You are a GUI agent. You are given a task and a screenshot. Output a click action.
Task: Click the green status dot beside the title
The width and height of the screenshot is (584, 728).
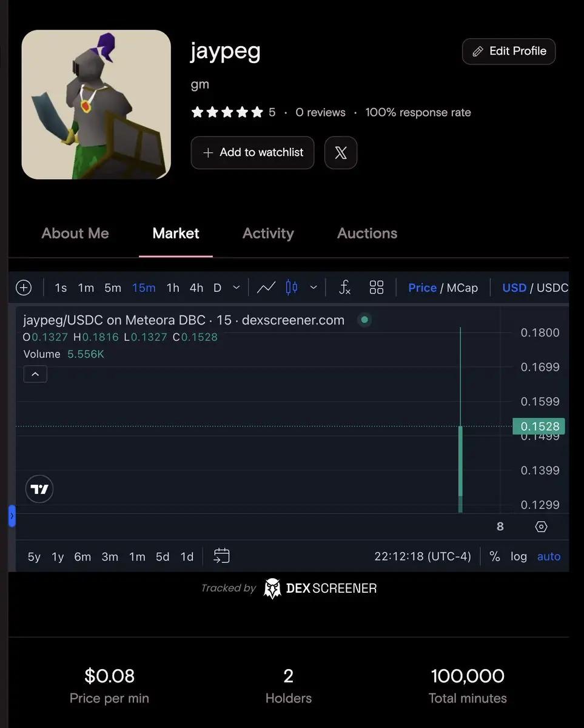[364, 320]
